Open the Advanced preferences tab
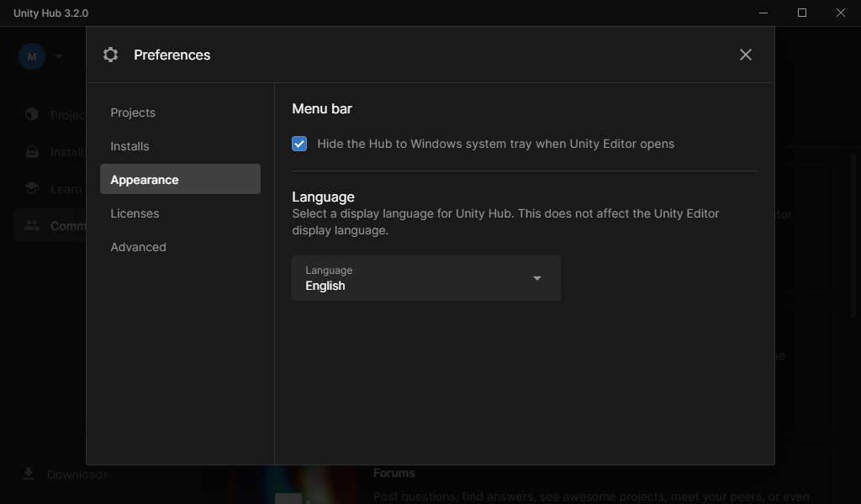The width and height of the screenshot is (861, 504). tap(180, 247)
